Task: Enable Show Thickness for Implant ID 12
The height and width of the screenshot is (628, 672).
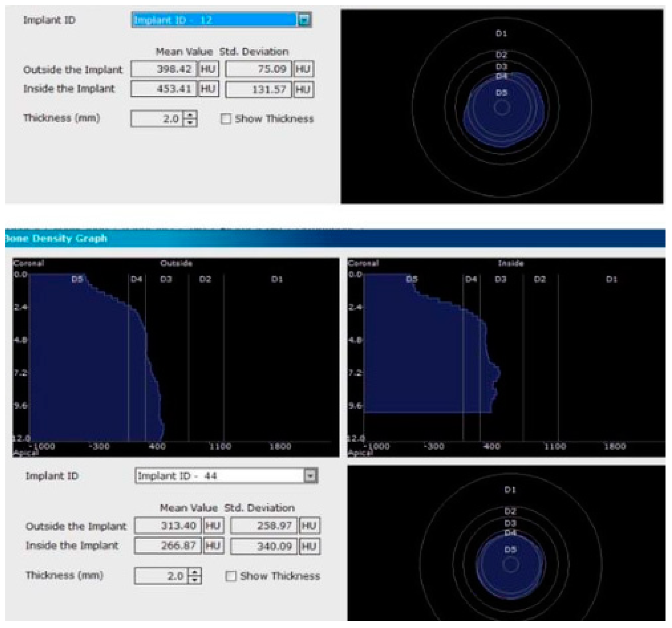Action: point(226,119)
